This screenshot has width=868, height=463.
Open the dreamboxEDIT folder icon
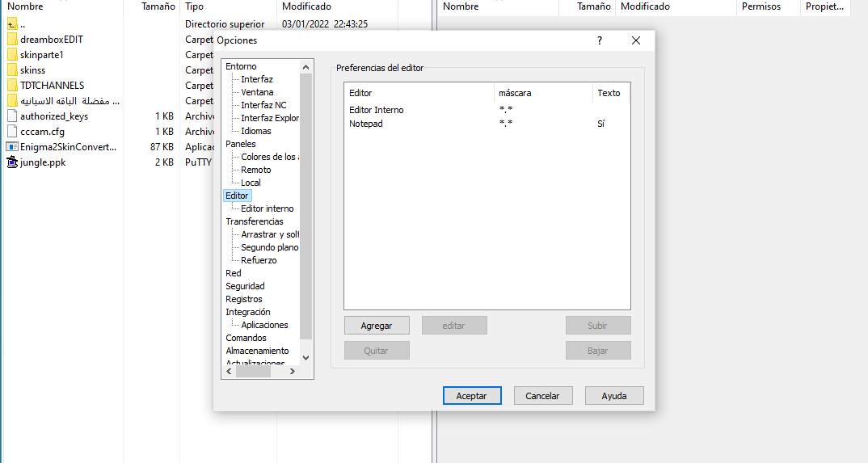pos(12,39)
